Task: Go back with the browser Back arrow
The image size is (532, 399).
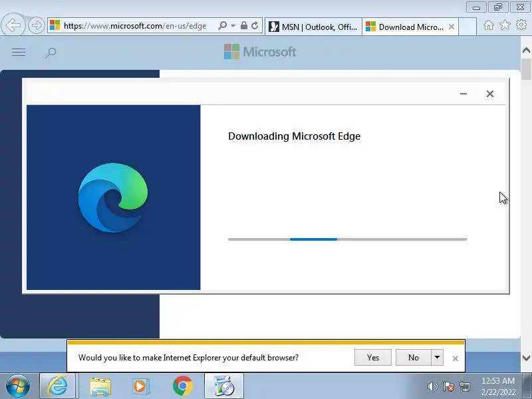Action: [x=13, y=25]
